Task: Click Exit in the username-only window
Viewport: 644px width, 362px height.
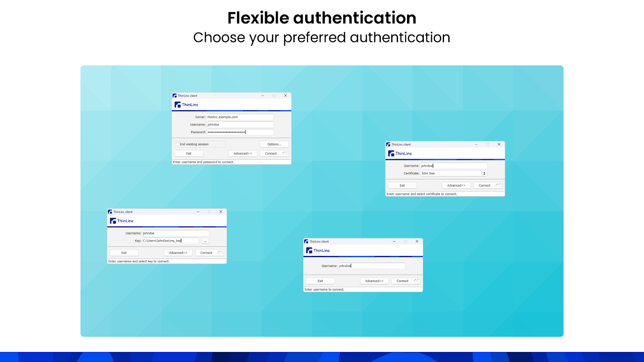Action: coord(320,281)
